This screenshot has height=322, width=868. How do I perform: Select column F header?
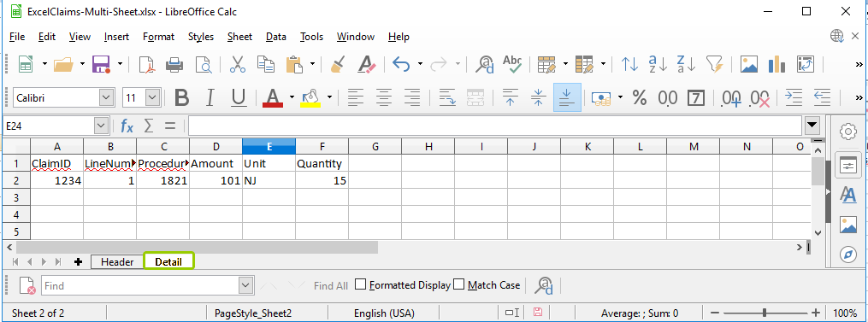pyautogui.click(x=322, y=147)
